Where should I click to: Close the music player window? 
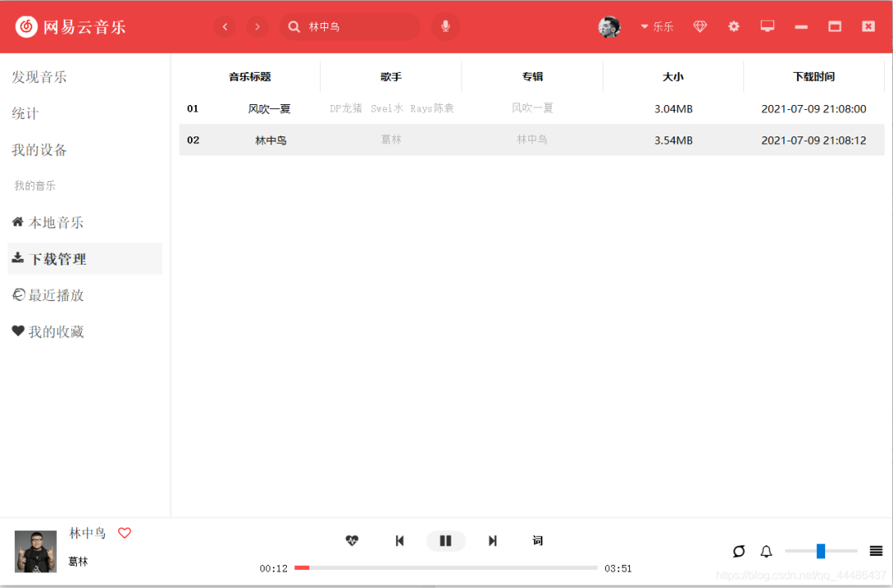tap(868, 26)
